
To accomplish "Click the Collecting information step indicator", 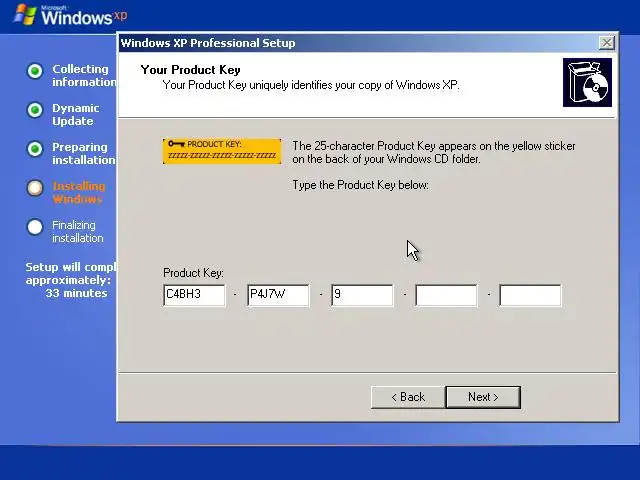I will pyautogui.click(x=35, y=71).
